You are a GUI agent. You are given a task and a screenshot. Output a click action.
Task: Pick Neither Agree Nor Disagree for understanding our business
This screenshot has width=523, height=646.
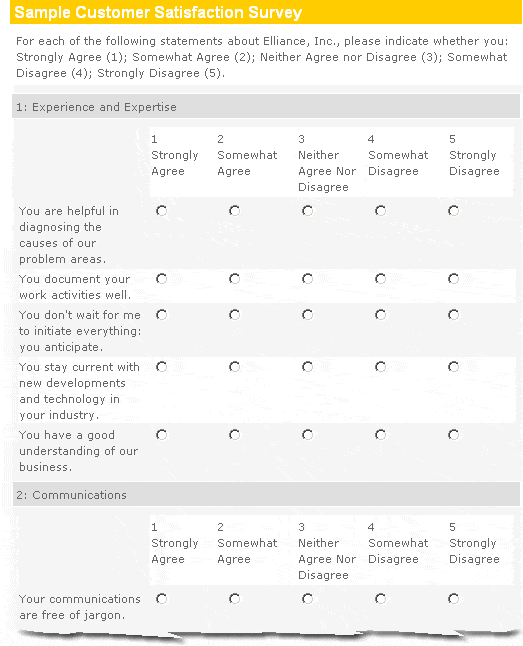point(307,435)
